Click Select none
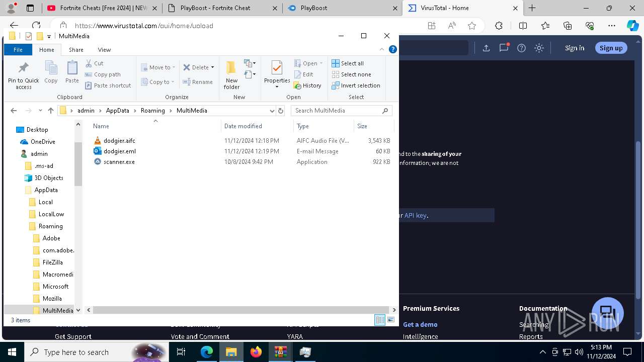 click(351, 74)
